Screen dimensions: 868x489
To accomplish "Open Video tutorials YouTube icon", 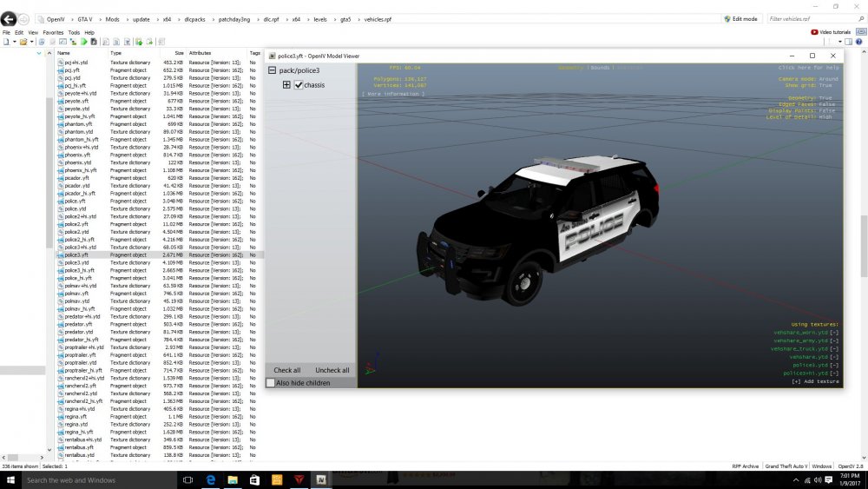I will [814, 32].
